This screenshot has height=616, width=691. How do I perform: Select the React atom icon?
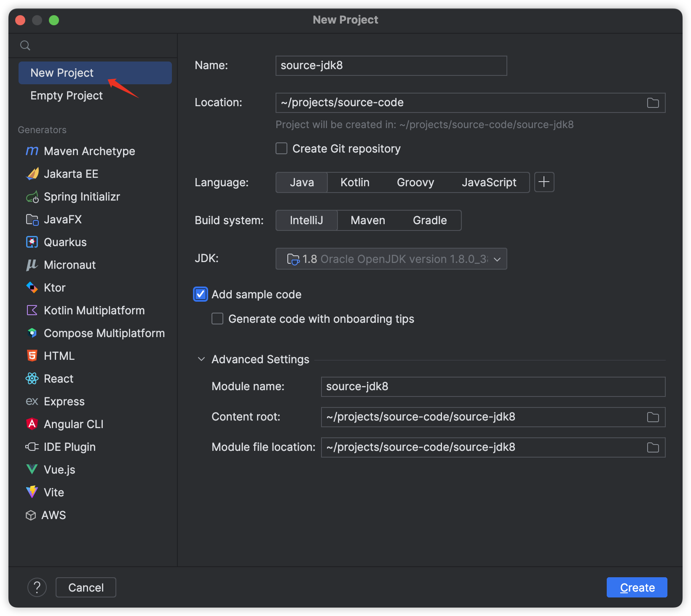(x=32, y=378)
